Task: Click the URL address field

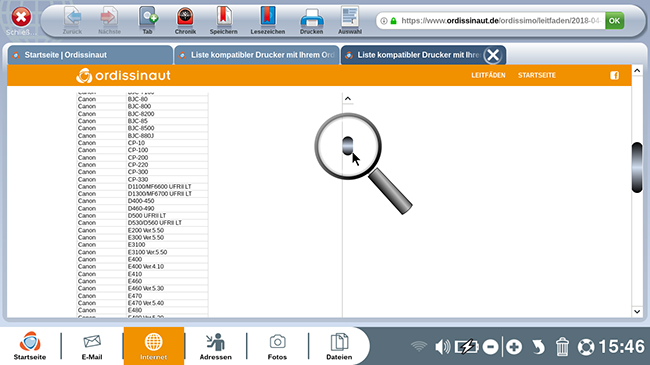Action: (501, 21)
